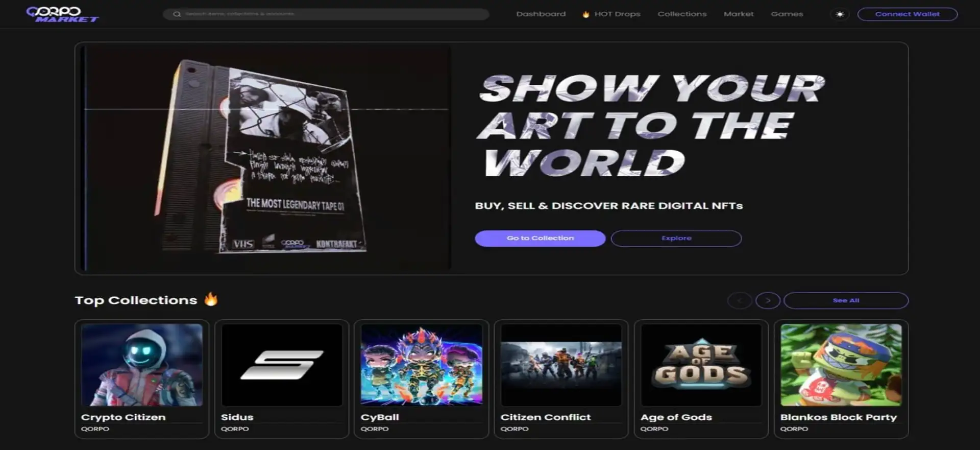
Task: Open the Age of Gods collection image
Action: [x=701, y=365]
